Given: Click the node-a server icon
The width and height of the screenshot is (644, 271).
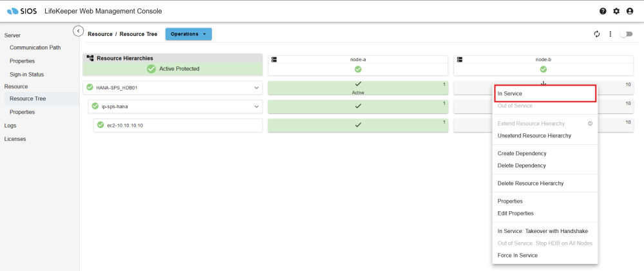Looking at the screenshot, I should tap(274, 59).
